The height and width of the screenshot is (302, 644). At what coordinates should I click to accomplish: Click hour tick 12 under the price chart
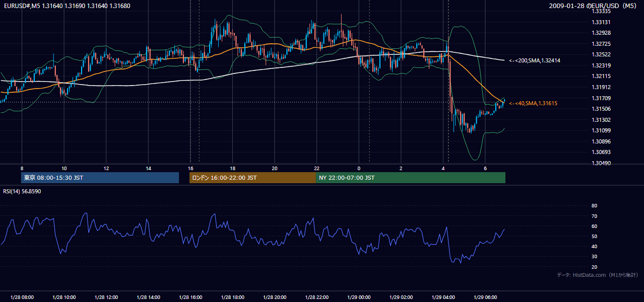coord(106,168)
